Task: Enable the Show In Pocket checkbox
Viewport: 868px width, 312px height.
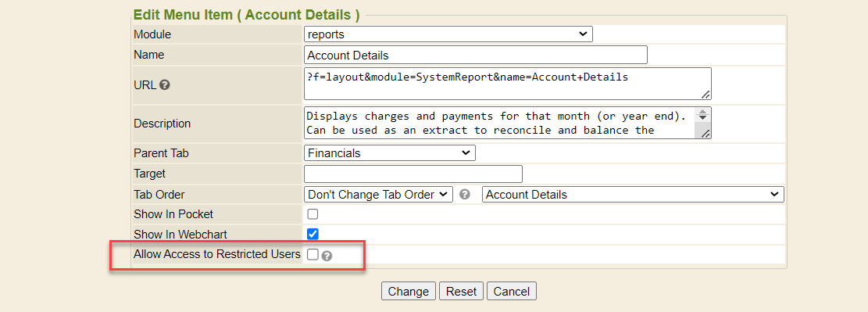Action: pyautogui.click(x=313, y=214)
